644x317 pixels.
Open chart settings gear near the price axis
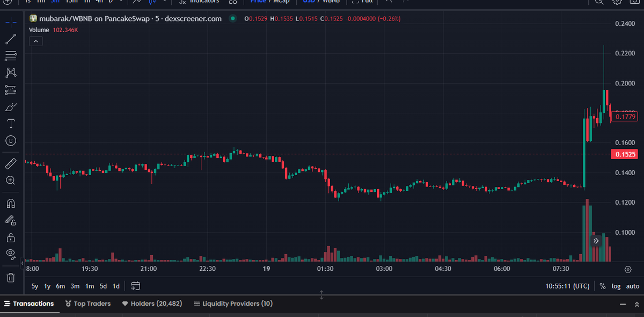point(628,269)
